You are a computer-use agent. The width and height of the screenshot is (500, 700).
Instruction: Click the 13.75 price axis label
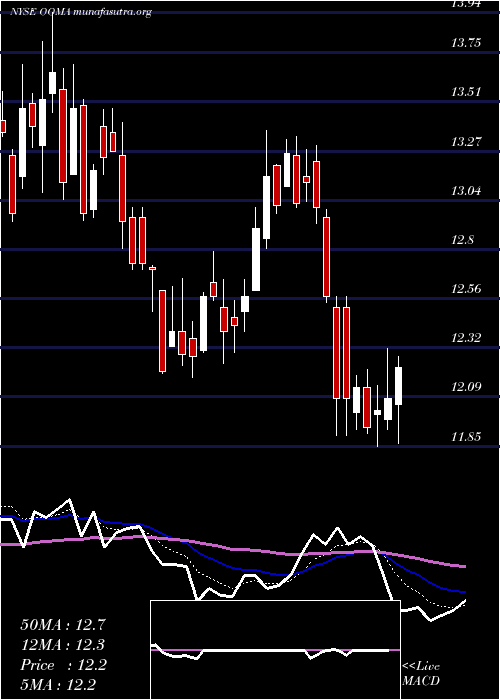tap(466, 43)
